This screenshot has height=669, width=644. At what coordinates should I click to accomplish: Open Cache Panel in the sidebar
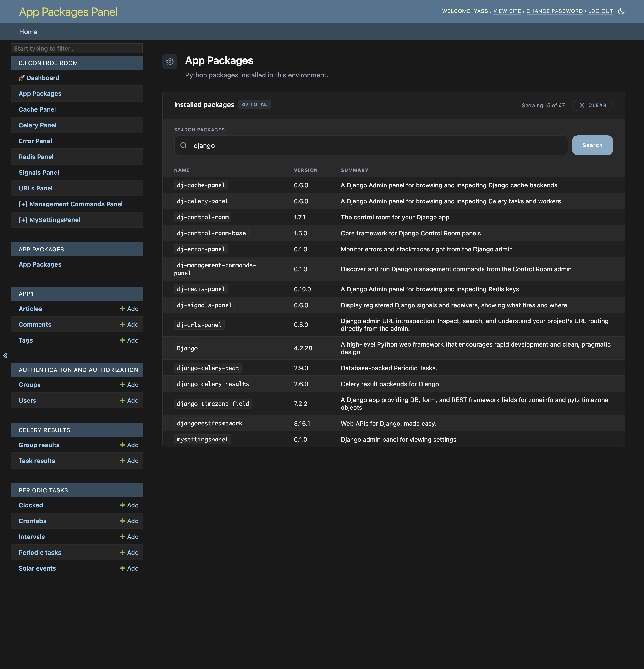(37, 109)
